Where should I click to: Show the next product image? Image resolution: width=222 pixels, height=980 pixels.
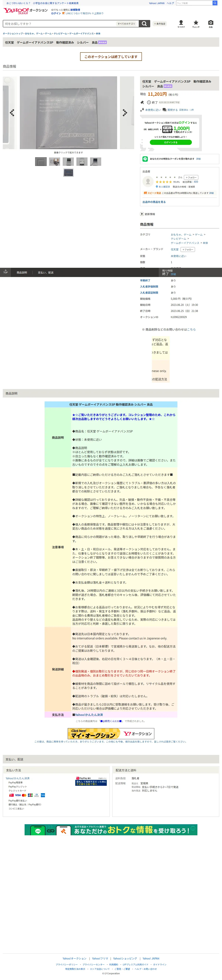point(125,113)
